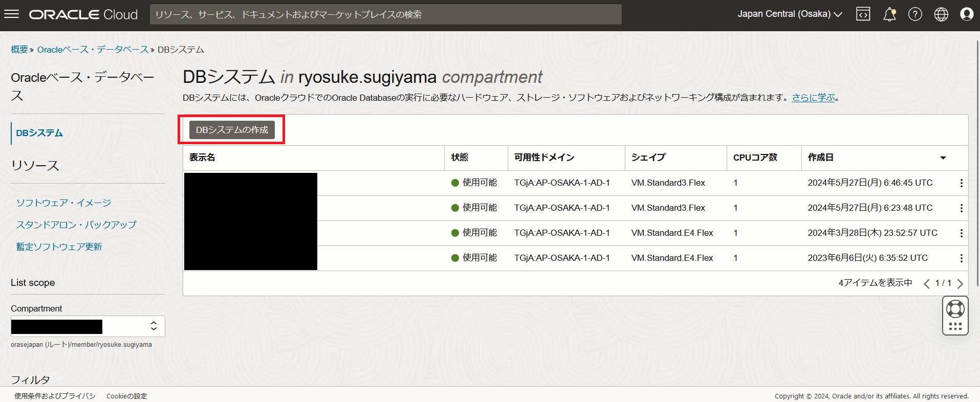The height and width of the screenshot is (402, 980).
Task: Sort by 可用性ドメイン column header
Action: (x=544, y=158)
